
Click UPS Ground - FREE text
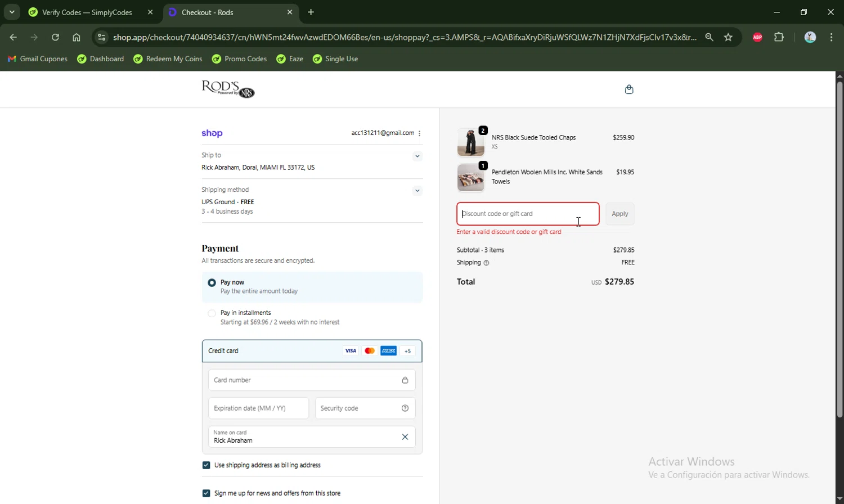228,202
